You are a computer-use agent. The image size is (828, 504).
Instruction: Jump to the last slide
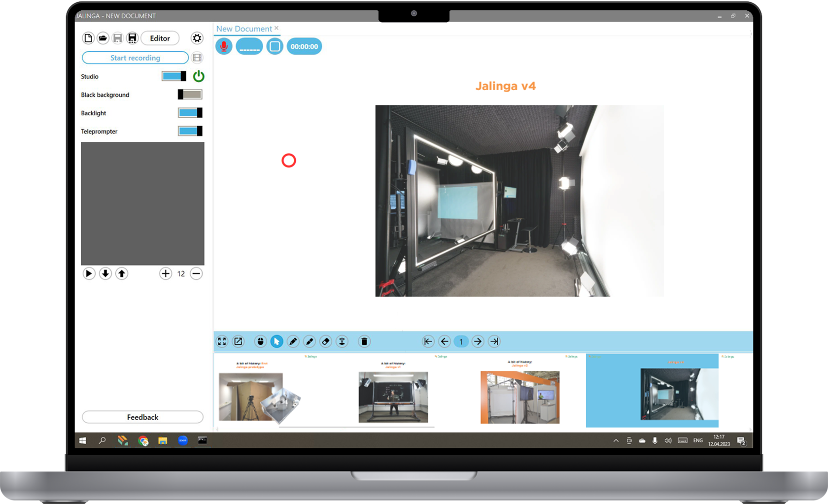494,341
